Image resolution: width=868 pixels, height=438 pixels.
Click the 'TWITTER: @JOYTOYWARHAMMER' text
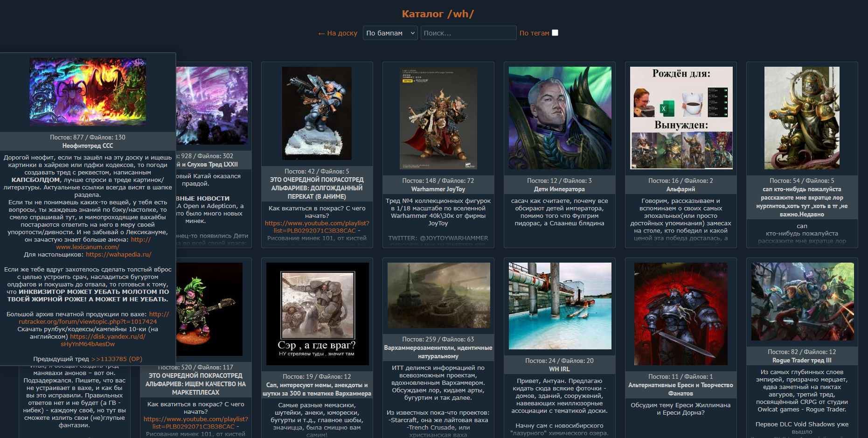point(438,238)
